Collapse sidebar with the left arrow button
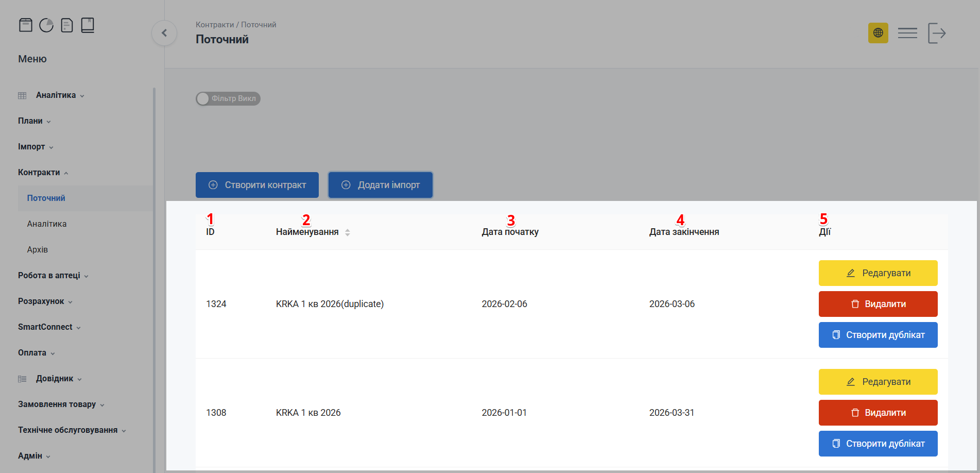This screenshot has height=473, width=980. tap(164, 33)
